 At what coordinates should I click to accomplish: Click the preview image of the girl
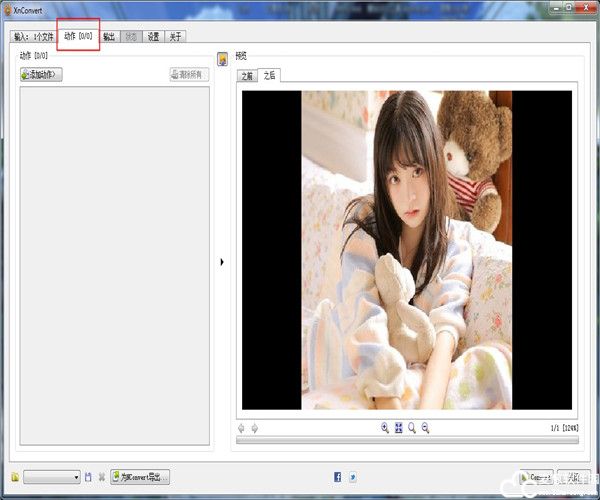click(x=407, y=250)
